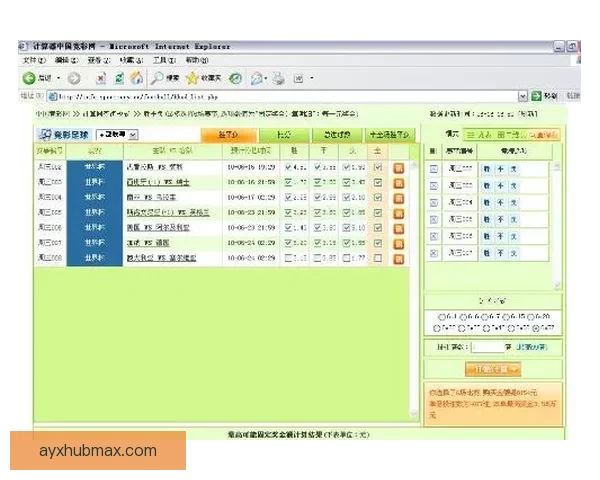Uncheck the 负 odds box for 周三004
The image size is (600, 480).
tap(346, 197)
